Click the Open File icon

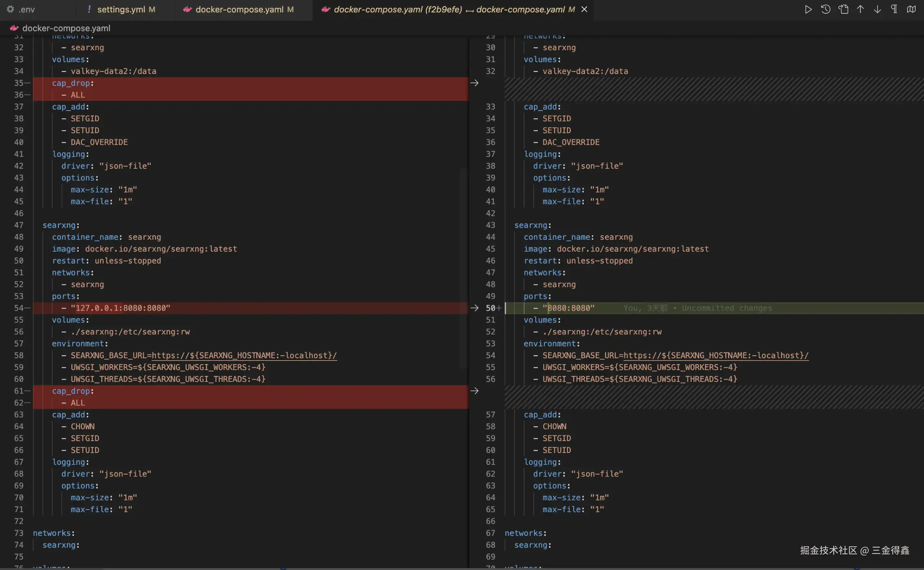pos(843,10)
